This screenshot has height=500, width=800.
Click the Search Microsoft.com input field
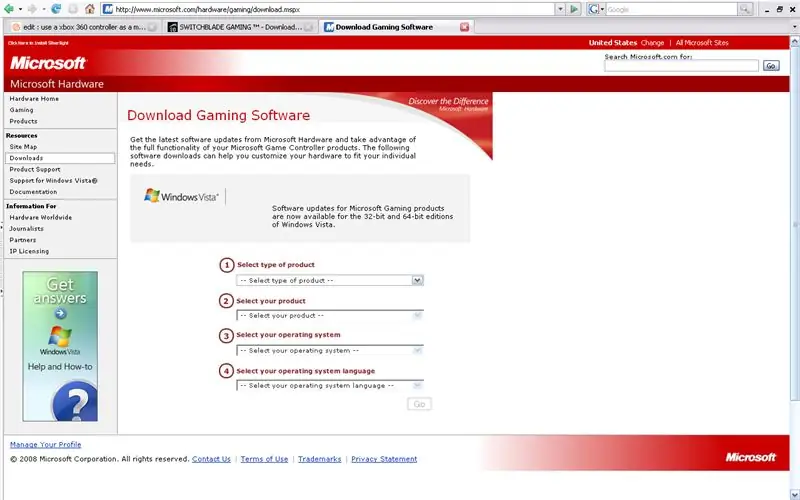[681, 65]
